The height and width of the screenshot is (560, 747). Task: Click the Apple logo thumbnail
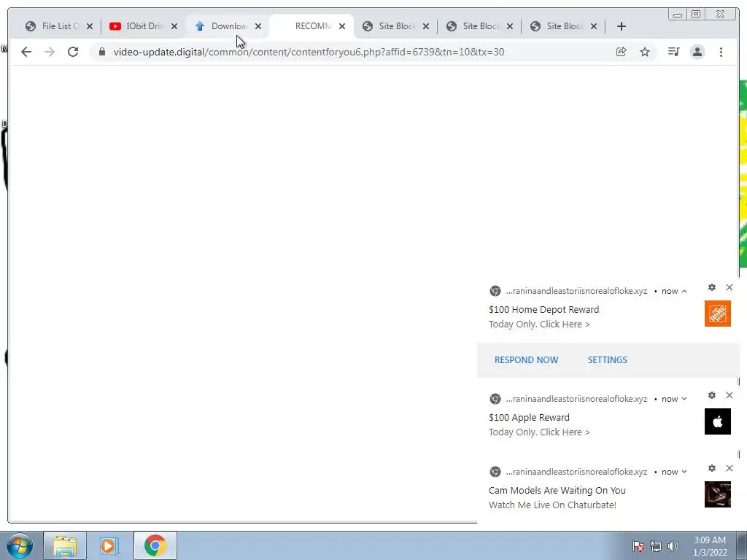pos(718,421)
